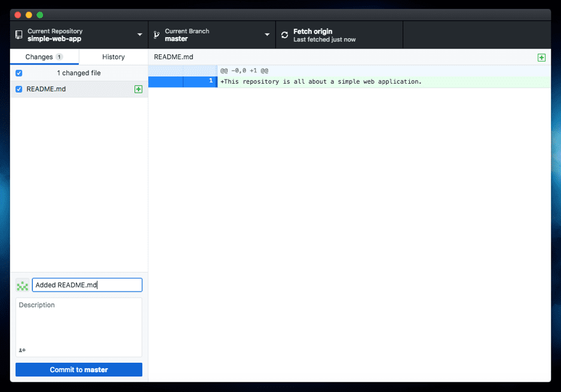
Task: Select the Changes tab
Action: 41,57
